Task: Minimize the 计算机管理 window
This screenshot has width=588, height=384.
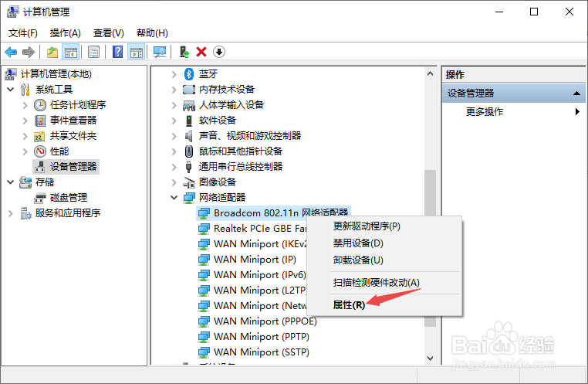Action: pyautogui.click(x=499, y=12)
